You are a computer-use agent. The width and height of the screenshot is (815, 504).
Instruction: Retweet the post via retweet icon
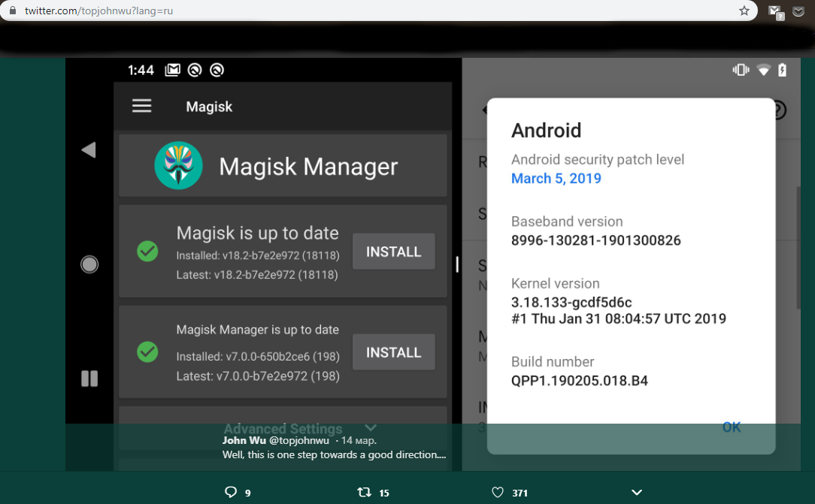365,491
